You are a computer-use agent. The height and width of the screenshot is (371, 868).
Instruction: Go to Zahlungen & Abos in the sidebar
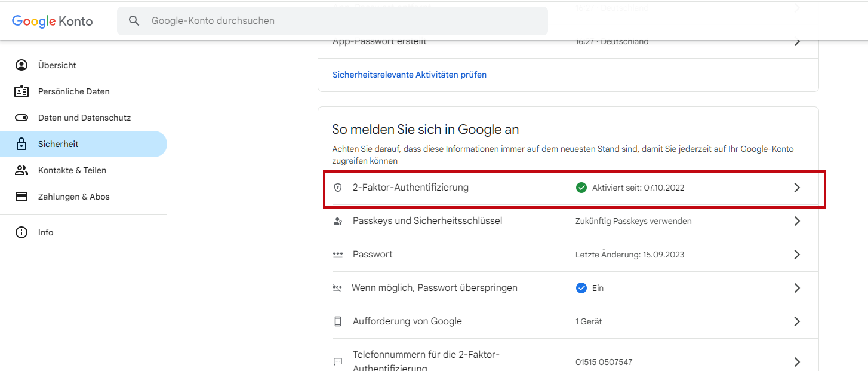coord(84,197)
